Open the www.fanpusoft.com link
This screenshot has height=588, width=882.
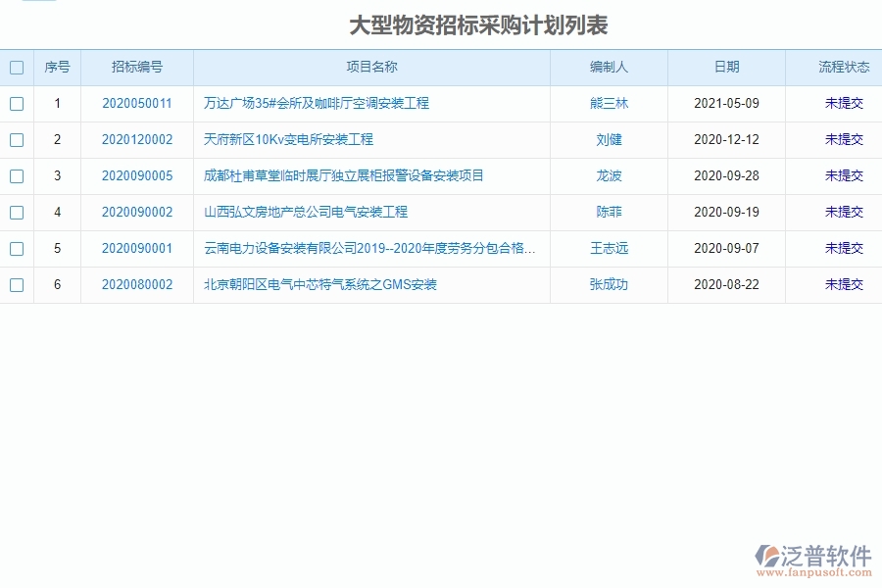click(x=815, y=573)
